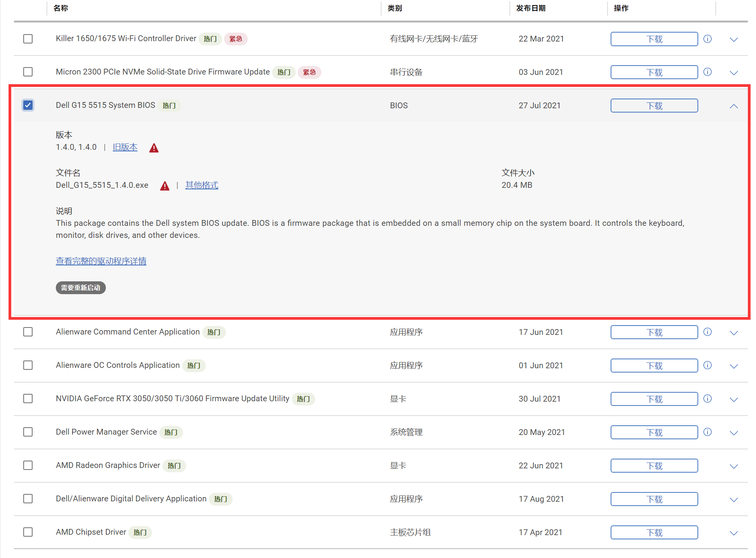The image size is (756, 558).
Task: Click warning icon next to Dell_G15_5515_1.4.0.exe
Action: pyautogui.click(x=165, y=186)
